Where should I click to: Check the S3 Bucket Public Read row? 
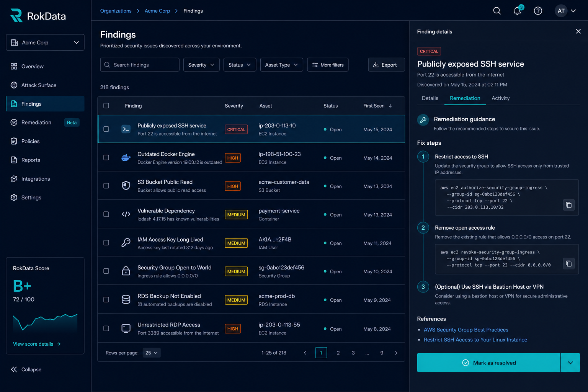click(x=106, y=186)
